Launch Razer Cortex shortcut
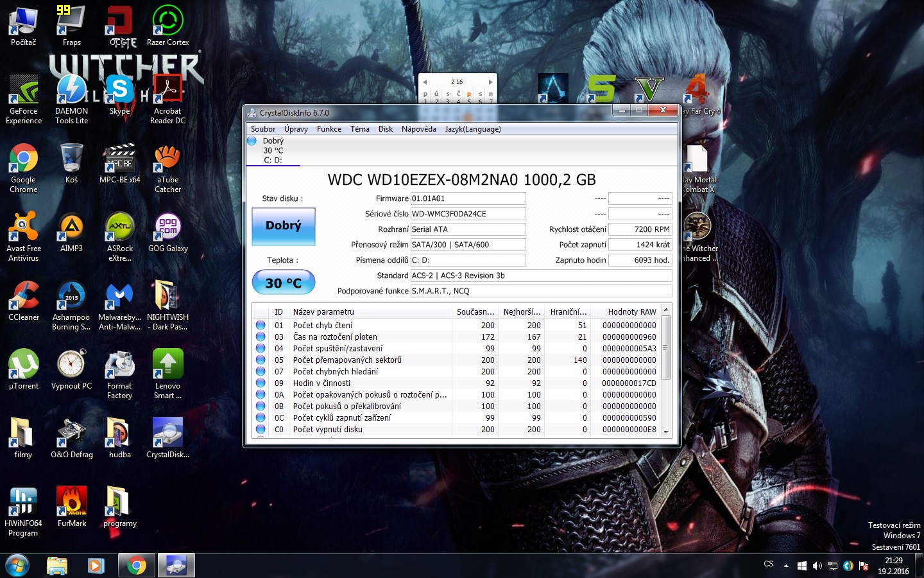Screen dimensions: 924x578 pos(168,26)
